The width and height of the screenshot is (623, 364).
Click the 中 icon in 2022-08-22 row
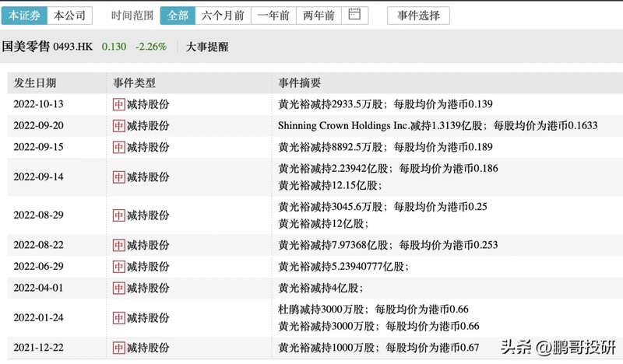coord(119,245)
